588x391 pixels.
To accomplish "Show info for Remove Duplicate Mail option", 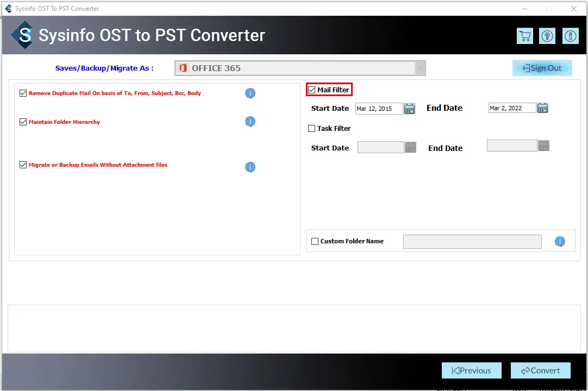I will [x=250, y=93].
